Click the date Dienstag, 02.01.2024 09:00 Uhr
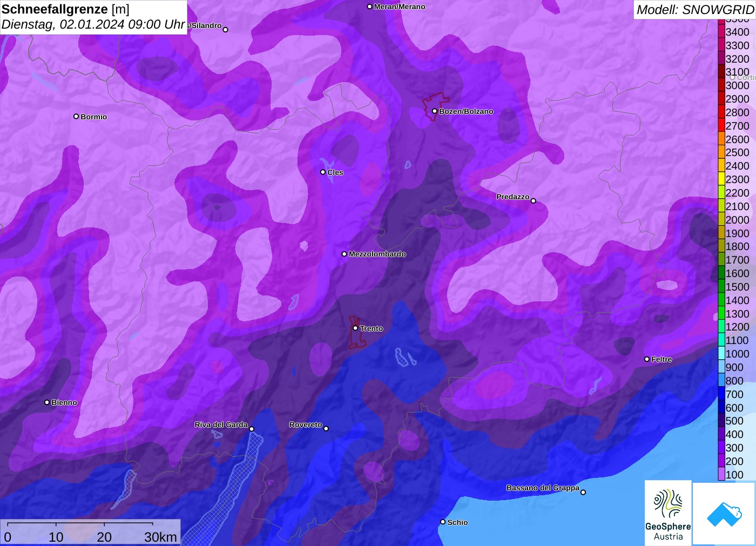The height and width of the screenshot is (546, 756). pyautogui.click(x=93, y=24)
